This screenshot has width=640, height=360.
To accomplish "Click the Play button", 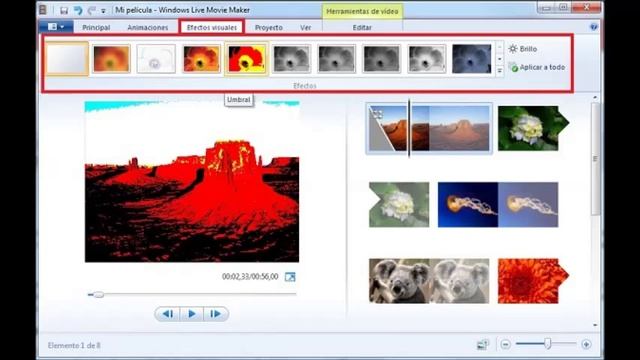I will coord(191,313).
